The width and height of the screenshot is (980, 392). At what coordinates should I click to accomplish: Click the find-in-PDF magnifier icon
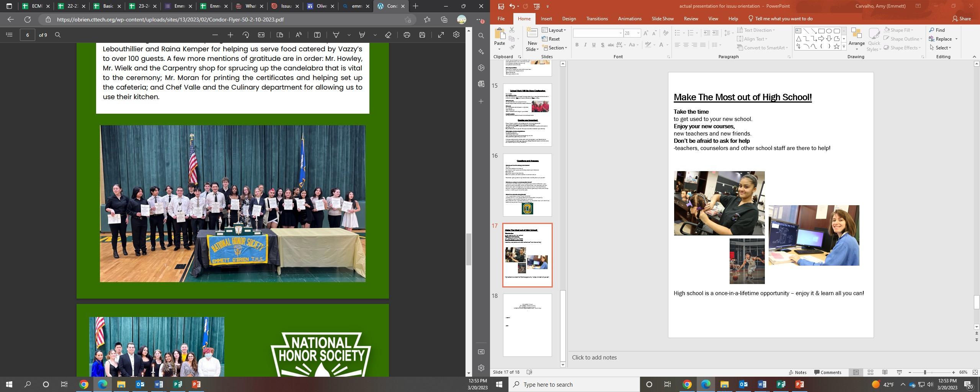[x=58, y=35]
